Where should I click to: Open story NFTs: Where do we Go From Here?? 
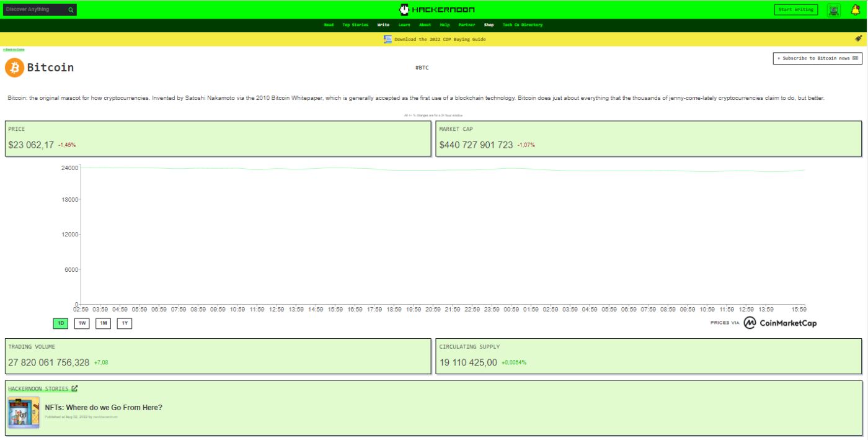click(104, 407)
